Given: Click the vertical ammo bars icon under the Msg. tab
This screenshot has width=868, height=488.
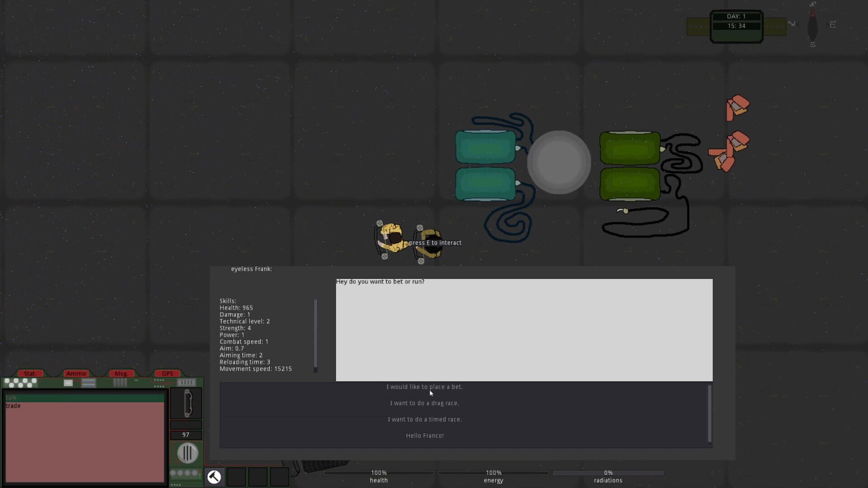Looking at the screenshot, I should (120, 382).
